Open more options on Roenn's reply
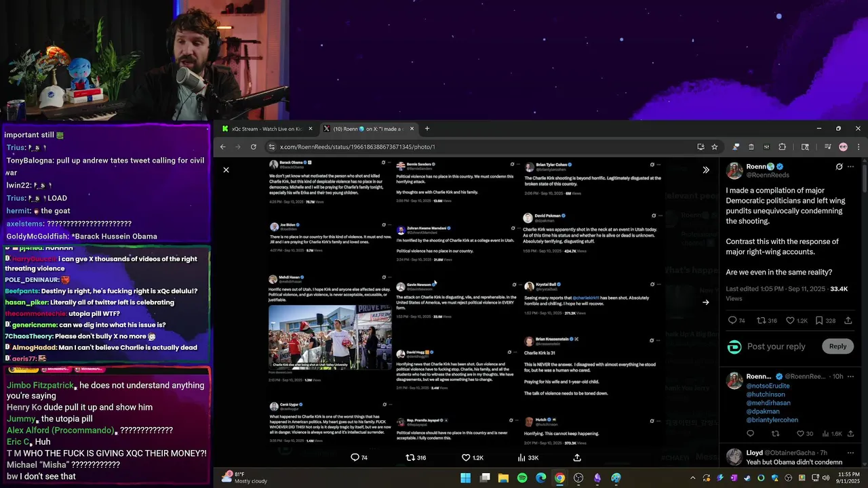 [x=851, y=376]
